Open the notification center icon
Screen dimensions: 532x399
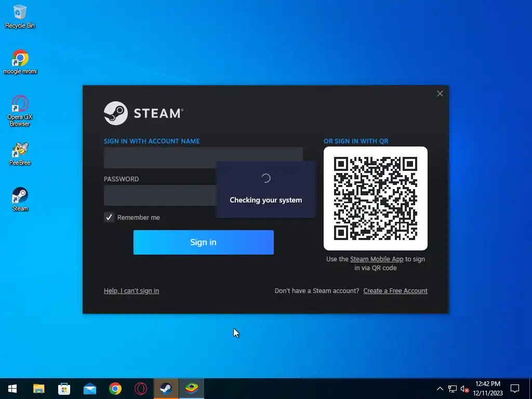click(x=515, y=389)
